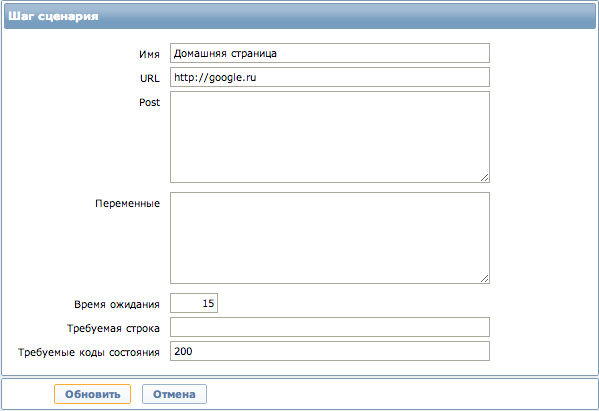Screen dimensions: 599x411
Task: Click inside the Переменные text area
Action: coord(330,238)
